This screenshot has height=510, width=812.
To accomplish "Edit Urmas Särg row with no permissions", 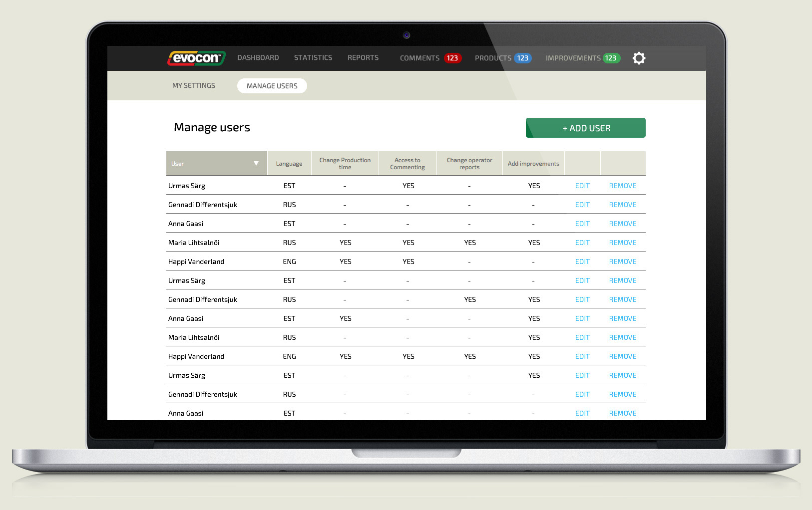I will pos(582,280).
